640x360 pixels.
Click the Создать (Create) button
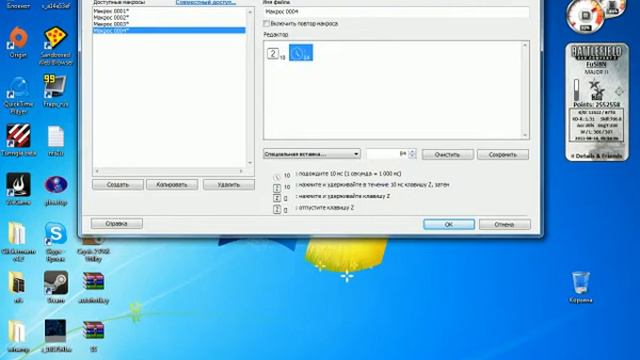118,185
